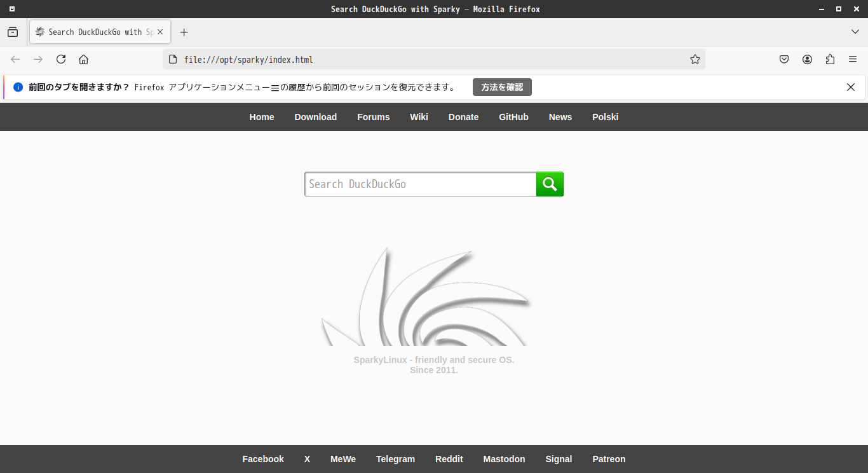Visit the Telegram footer link

pos(395,459)
